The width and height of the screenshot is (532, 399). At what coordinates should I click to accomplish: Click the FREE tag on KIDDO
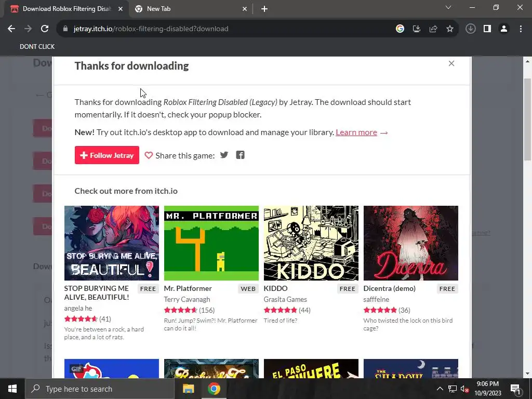coord(348,289)
